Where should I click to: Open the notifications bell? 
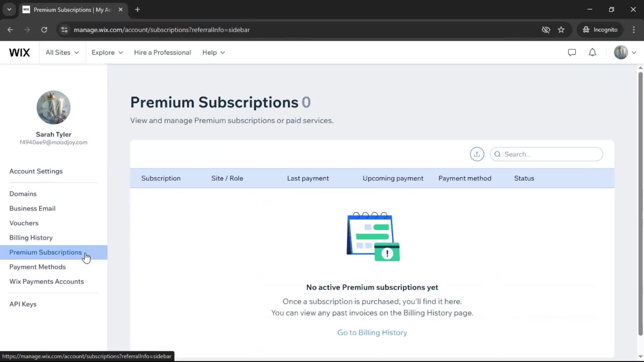pos(593,53)
